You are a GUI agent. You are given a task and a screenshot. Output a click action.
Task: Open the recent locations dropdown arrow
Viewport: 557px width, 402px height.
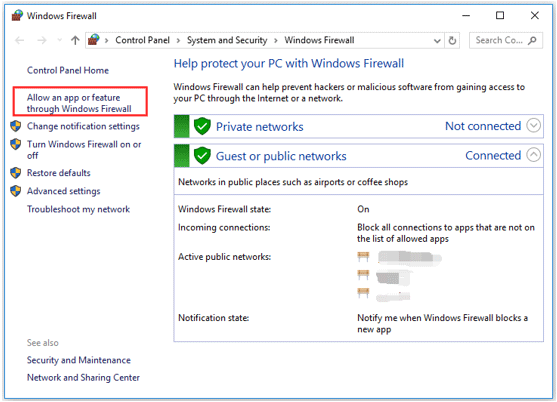(60, 40)
